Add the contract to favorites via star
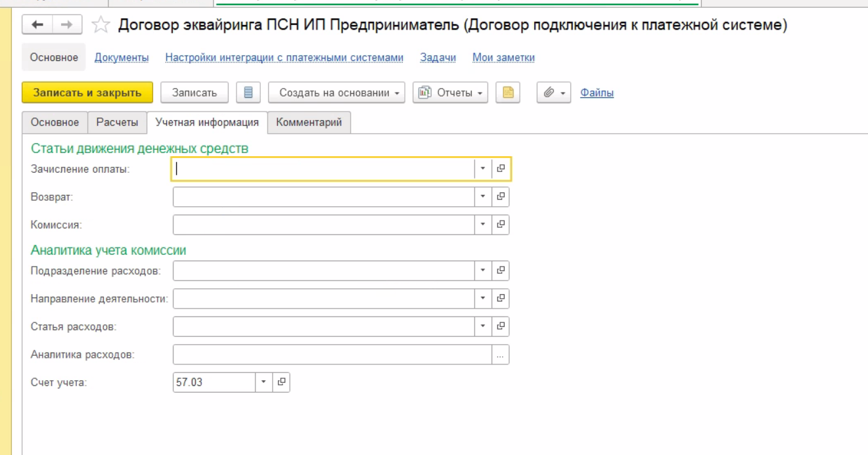 pos(101,26)
